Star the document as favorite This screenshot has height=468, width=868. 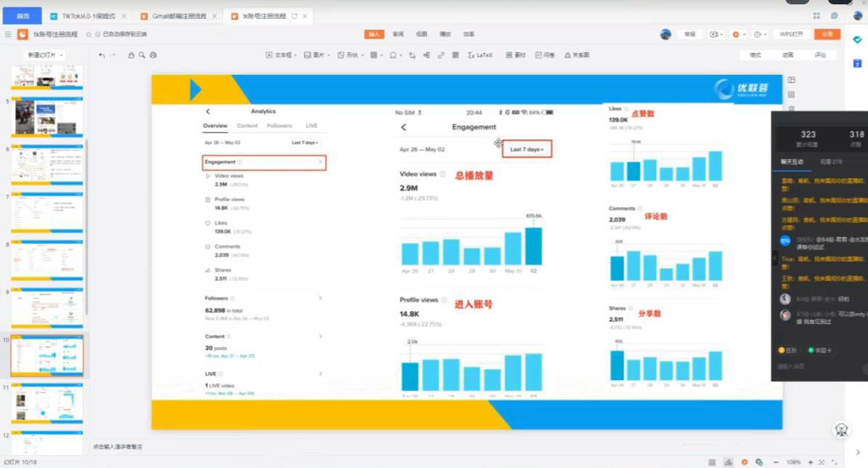[89, 34]
